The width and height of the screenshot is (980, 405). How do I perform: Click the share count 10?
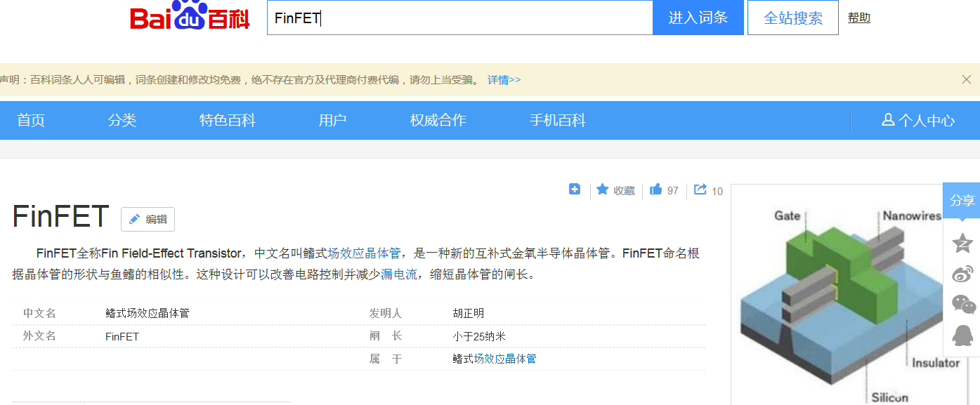click(717, 191)
